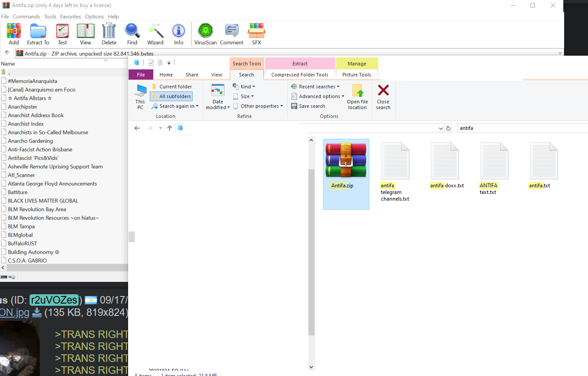
Task: Switch to Picture Tools tab
Action: pos(357,75)
